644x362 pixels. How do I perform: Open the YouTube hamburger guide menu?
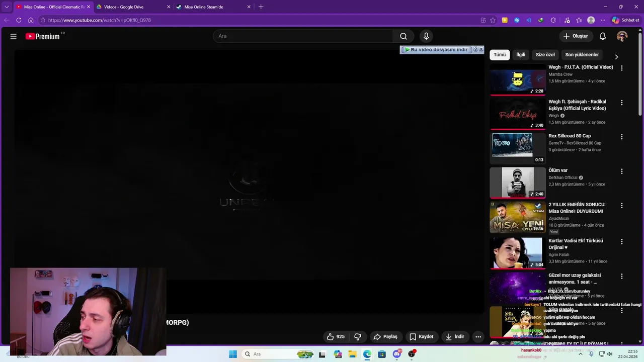coord(14,36)
